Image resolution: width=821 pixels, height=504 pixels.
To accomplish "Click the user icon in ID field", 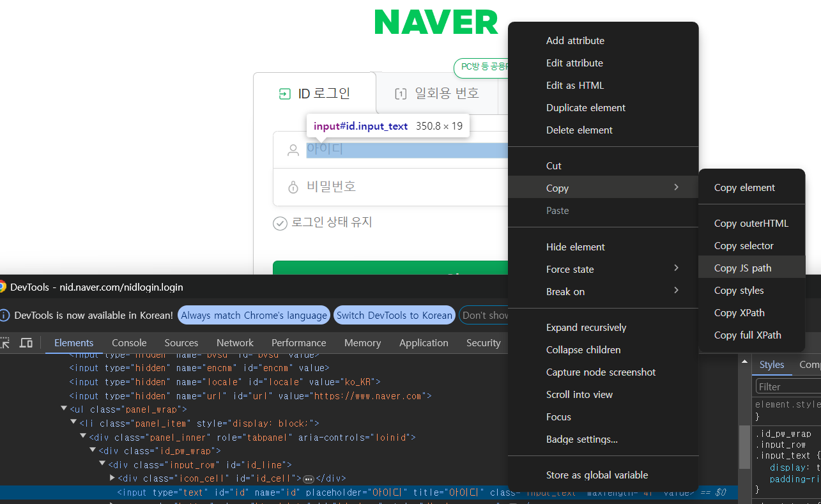I will click(293, 150).
